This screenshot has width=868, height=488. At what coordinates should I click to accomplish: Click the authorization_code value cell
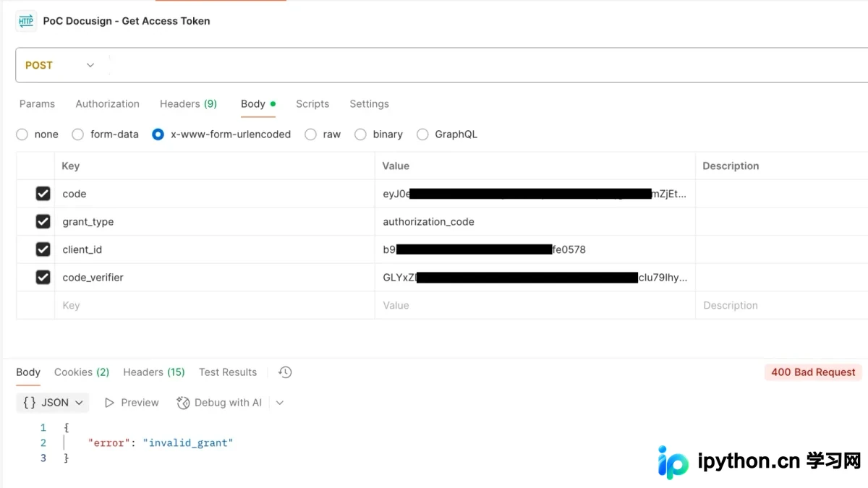click(535, 222)
